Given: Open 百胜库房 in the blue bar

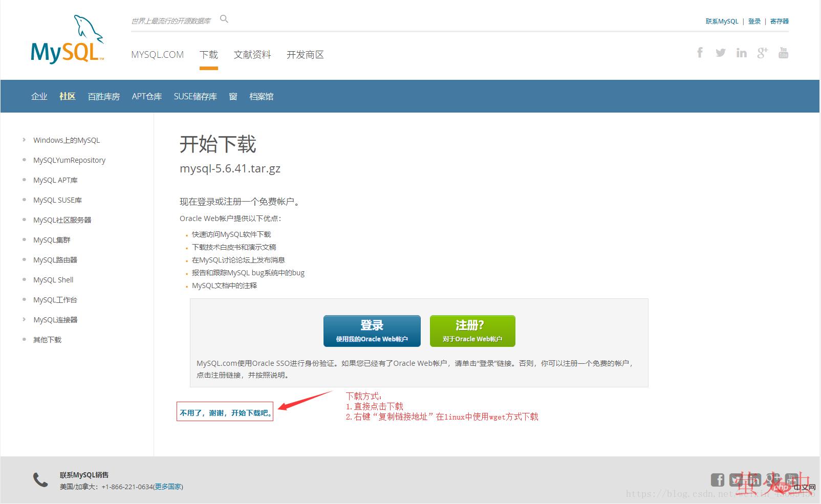Looking at the screenshot, I should coord(104,96).
